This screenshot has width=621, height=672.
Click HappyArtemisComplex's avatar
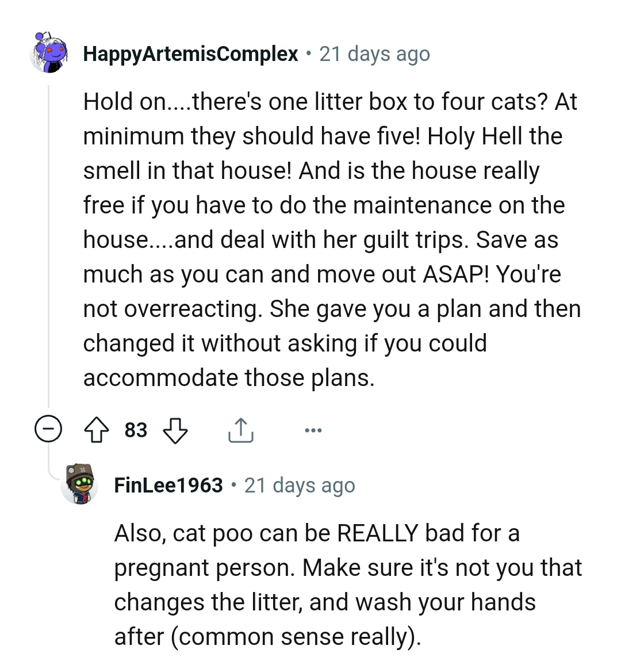pos(49,56)
